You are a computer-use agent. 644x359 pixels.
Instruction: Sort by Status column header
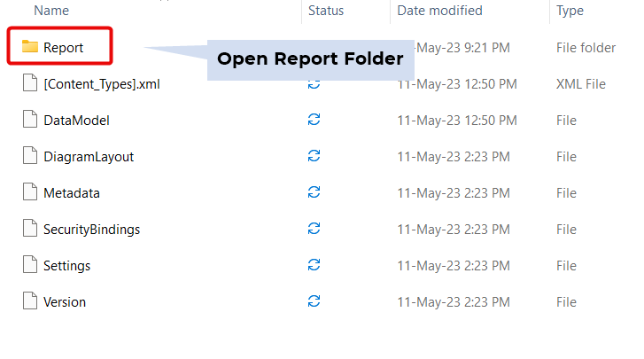tap(326, 11)
